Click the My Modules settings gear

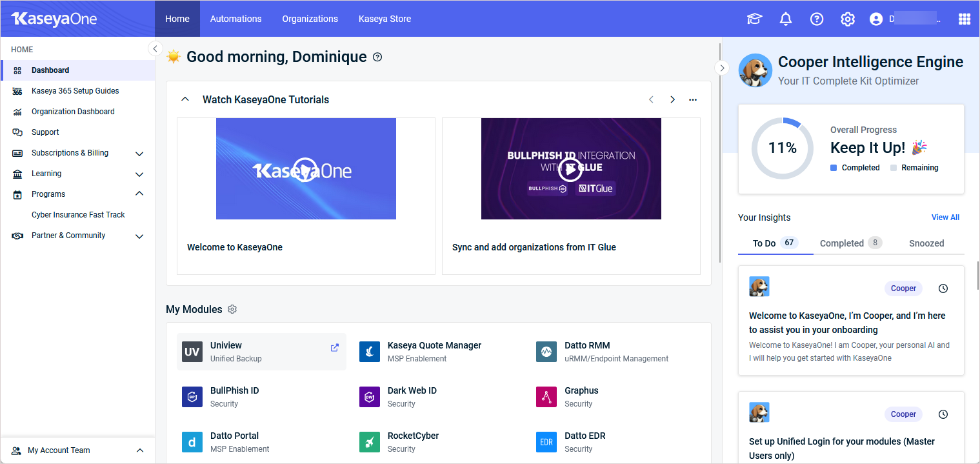coord(232,310)
